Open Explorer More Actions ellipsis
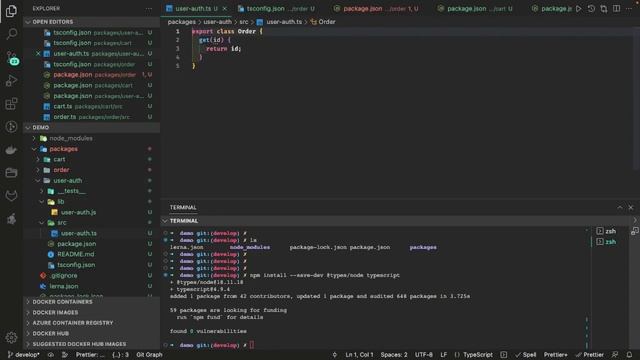640x360 pixels. click(149, 9)
